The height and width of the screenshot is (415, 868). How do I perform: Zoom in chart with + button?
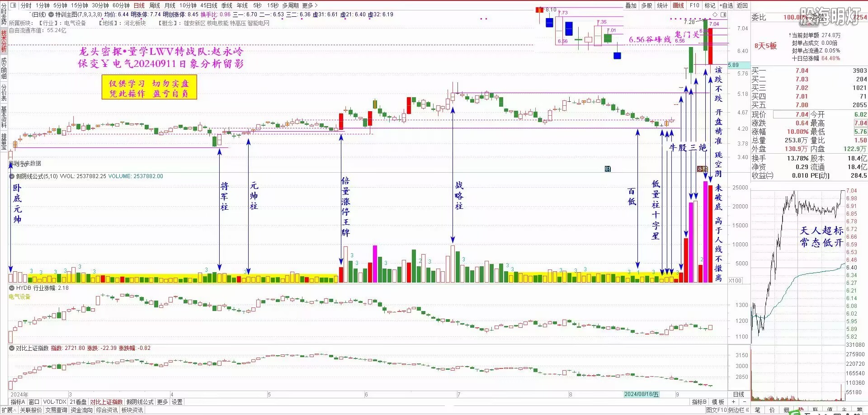point(733,402)
